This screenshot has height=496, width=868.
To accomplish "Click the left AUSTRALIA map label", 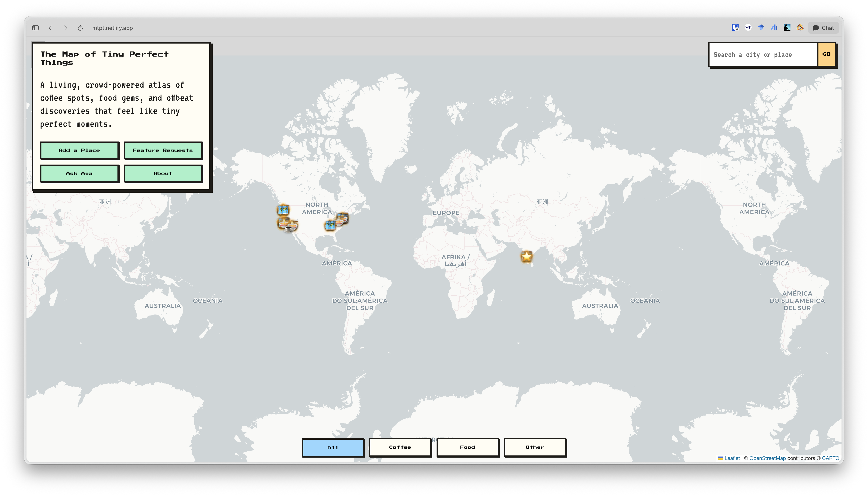I will click(x=163, y=306).
